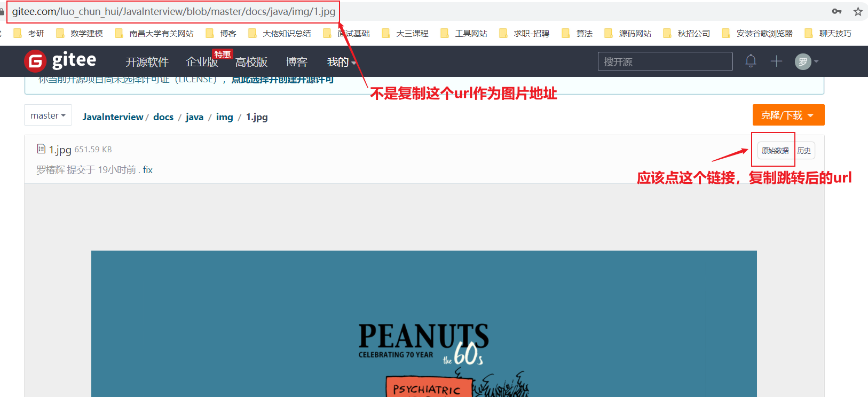Image resolution: width=868 pixels, height=397 pixels.
Task: Go to docs breadcrumb link
Action: [163, 117]
